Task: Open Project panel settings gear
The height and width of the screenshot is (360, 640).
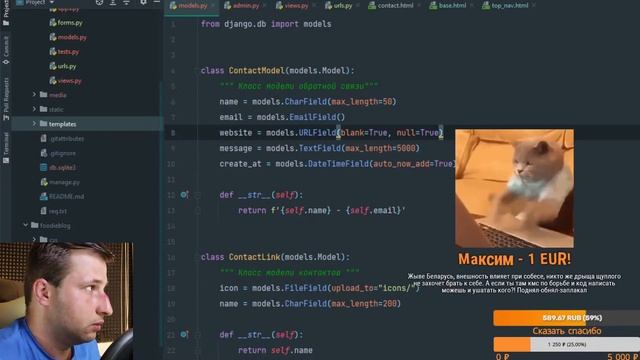Action: tap(143, 2)
